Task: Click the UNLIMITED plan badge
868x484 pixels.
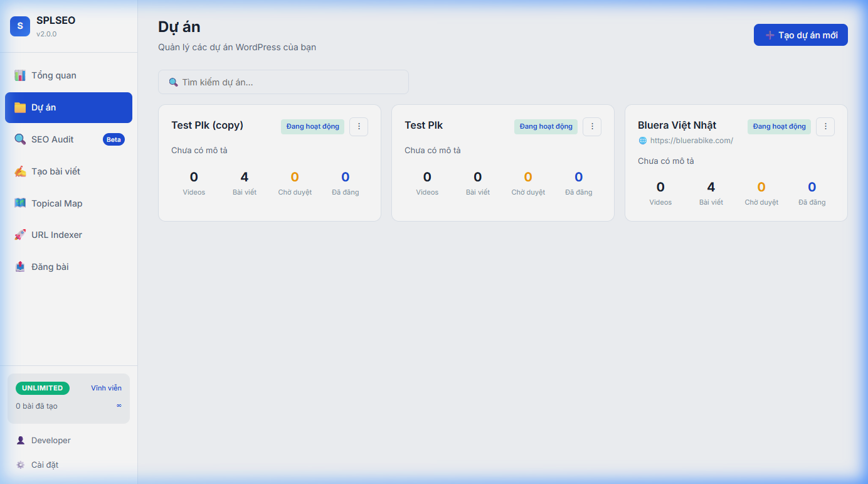Action: click(x=43, y=388)
